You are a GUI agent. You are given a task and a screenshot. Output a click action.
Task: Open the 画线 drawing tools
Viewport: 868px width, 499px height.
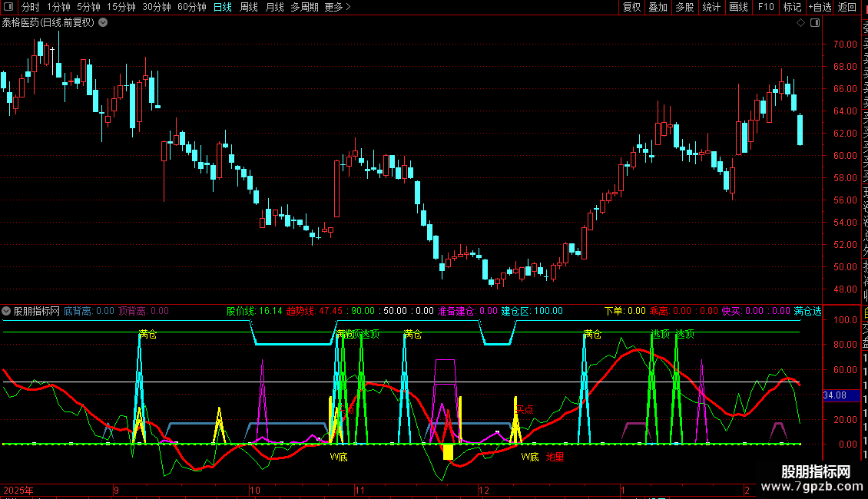pos(738,7)
